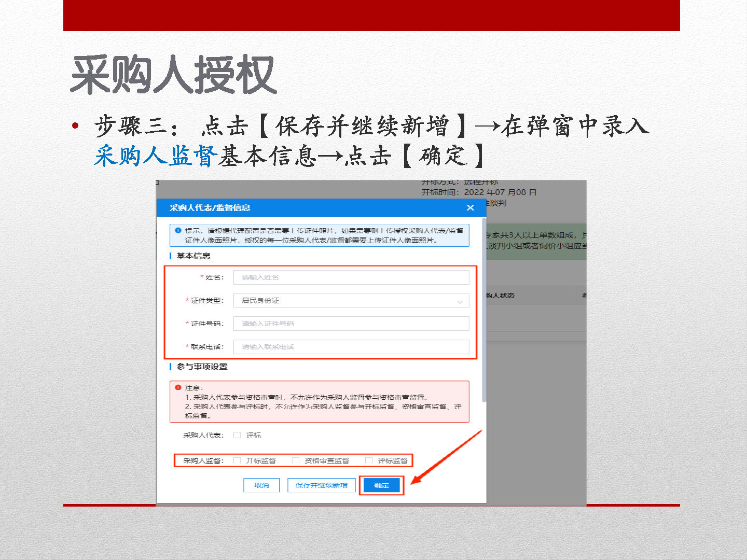Select the 基本信息 section heading
Screen dimensions: 747x560
193,256
